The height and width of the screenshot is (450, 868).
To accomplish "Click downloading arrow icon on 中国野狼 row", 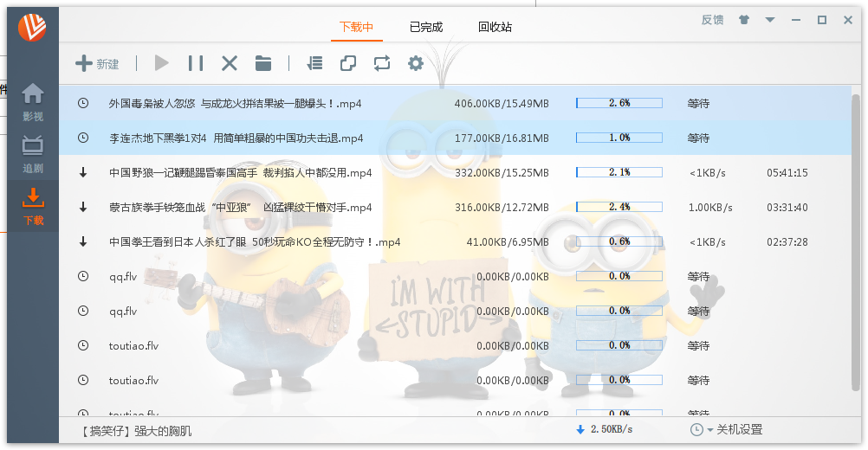I will pos(83,172).
